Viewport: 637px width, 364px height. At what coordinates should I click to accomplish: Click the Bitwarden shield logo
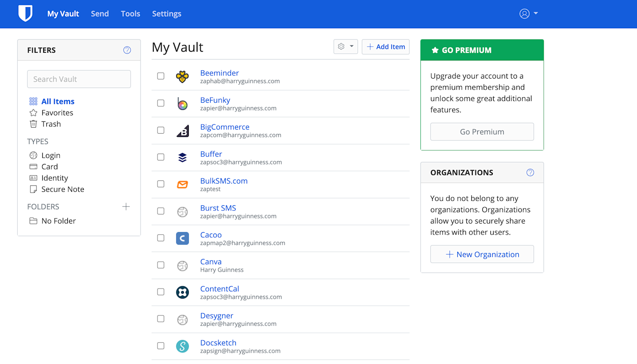(25, 14)
